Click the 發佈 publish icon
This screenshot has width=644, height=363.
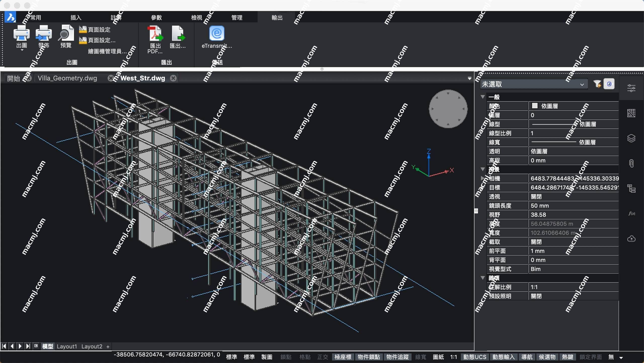44,33
